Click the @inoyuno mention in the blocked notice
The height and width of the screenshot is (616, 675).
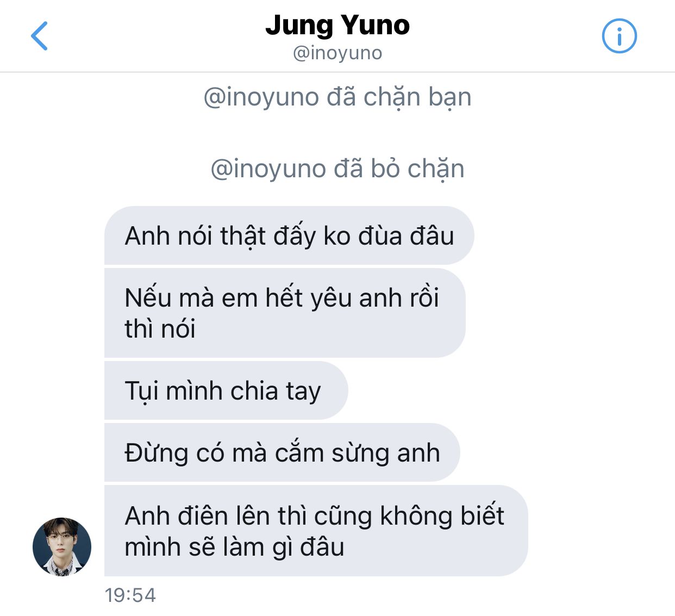click(x=261, y=98)
